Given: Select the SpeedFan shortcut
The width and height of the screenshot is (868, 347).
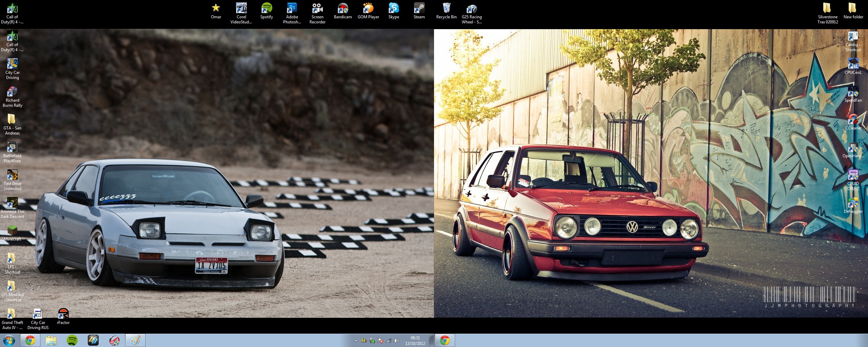Looking at the screenshot, I should [853, 94].
